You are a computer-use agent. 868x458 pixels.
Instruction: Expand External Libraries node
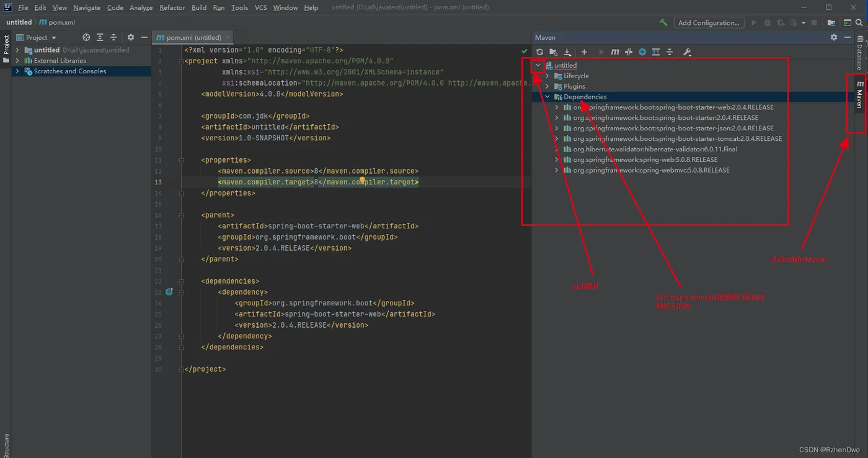17,61
